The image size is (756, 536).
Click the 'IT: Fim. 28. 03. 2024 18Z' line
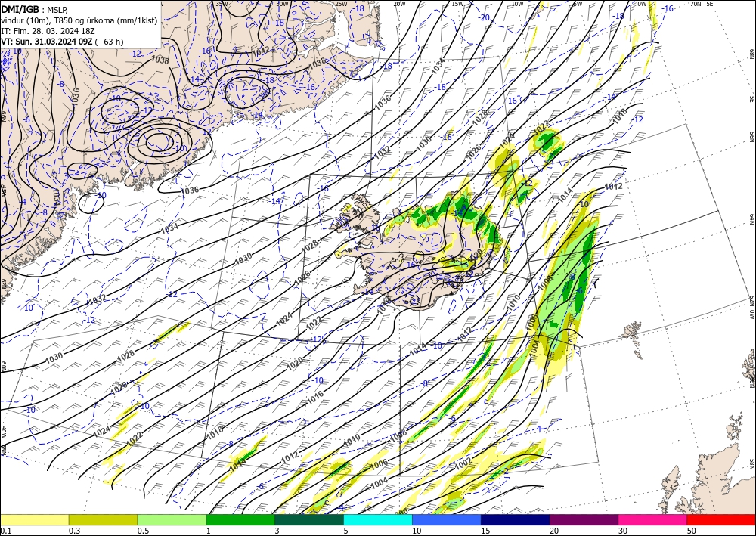click(46, 31)
